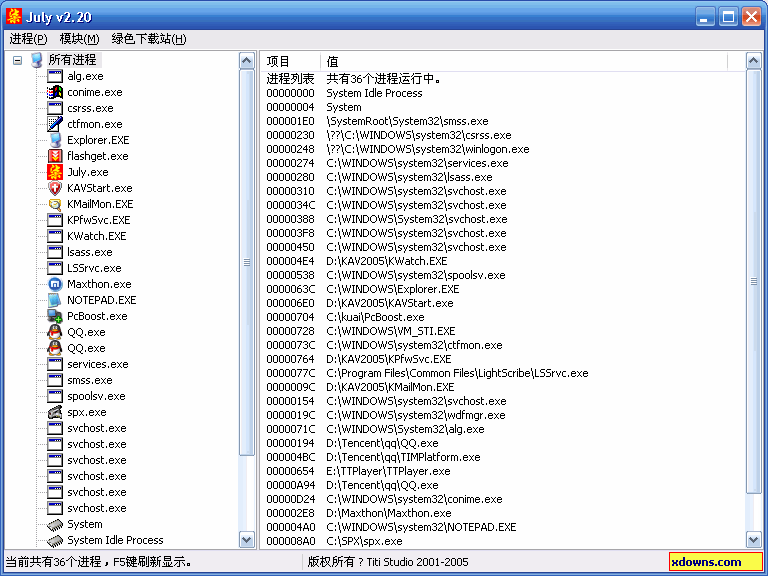This screenshot has width=768, height=576.
Task: Click the alg.exe window icon
Action: [55, 76]
